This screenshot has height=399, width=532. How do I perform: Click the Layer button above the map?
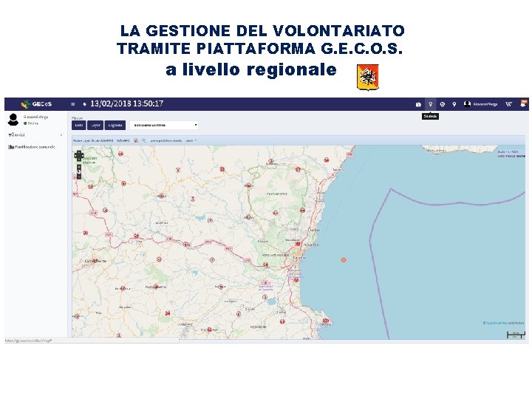coord(95,125)
